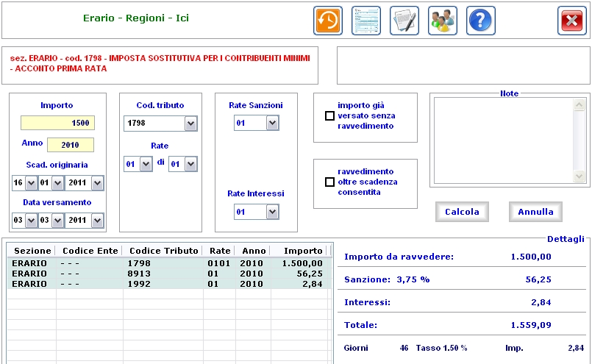Image resolution: width=592 pixels, height=364 pixels.
Task: Open Scad. originaria month dropdown showing 01
Action: 57,183
